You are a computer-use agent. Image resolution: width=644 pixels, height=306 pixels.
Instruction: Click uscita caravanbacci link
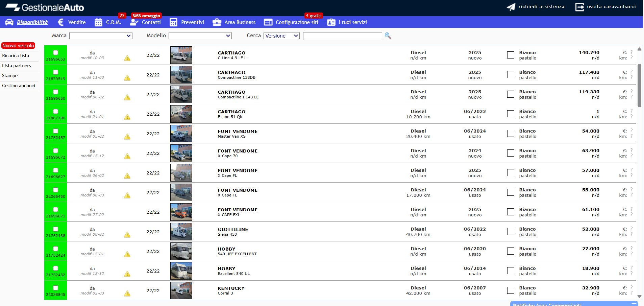(x=611, y=6)
